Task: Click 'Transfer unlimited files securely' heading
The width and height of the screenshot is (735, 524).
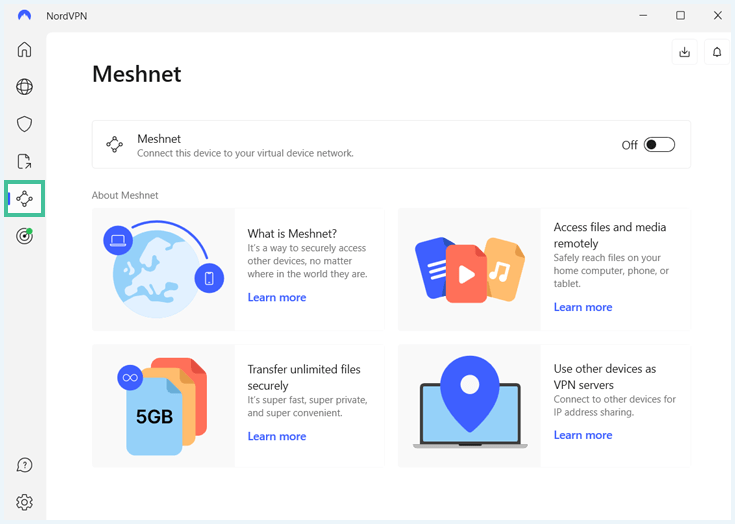Action: (304, 377)
